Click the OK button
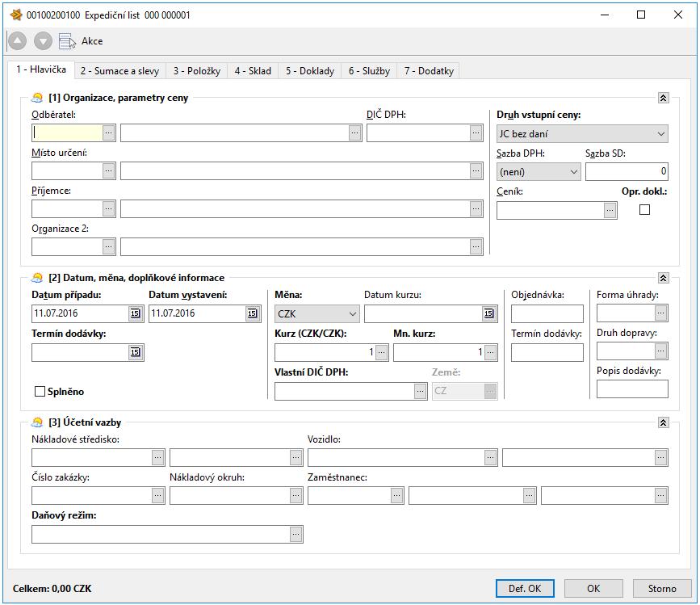This screenshot has width=700, height=605. (x=593, y=589)
